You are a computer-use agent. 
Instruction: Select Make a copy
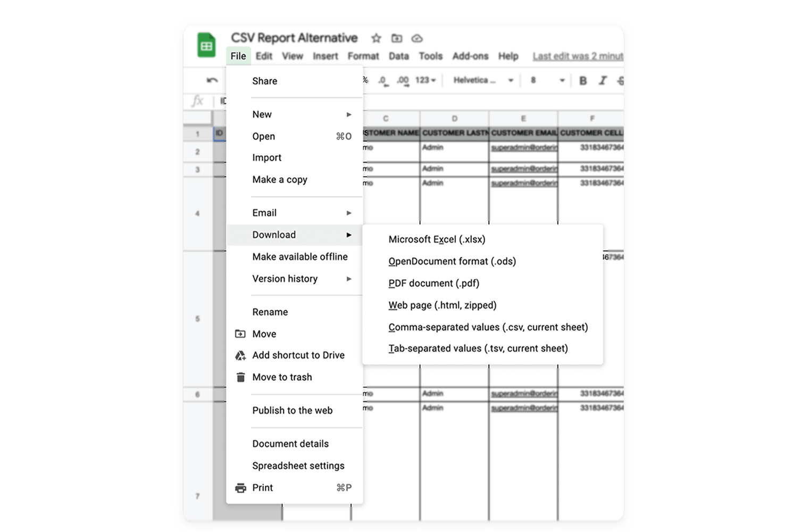coord(295,180)
